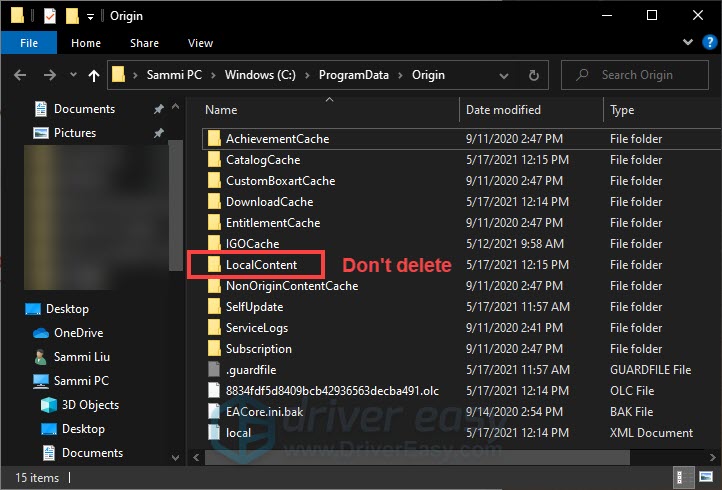Select DownloadCache folder icon
722x490 pixels.
214,201
